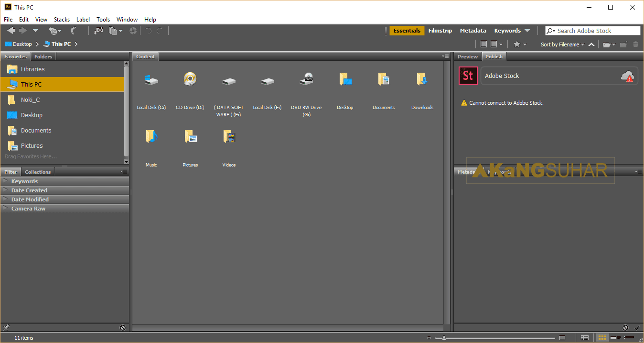Screen dimensions: 644x343
Task: Open the Tools menu
Action: (x=103, y=20)
